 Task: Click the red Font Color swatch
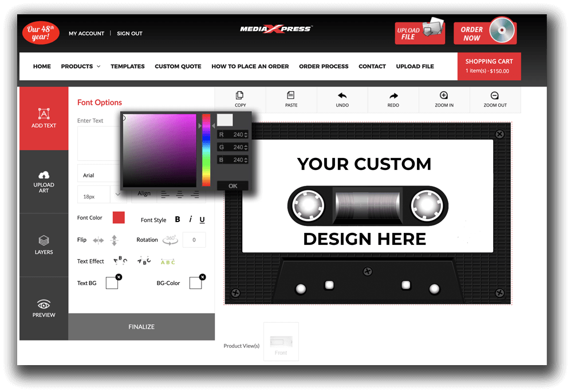119,217
